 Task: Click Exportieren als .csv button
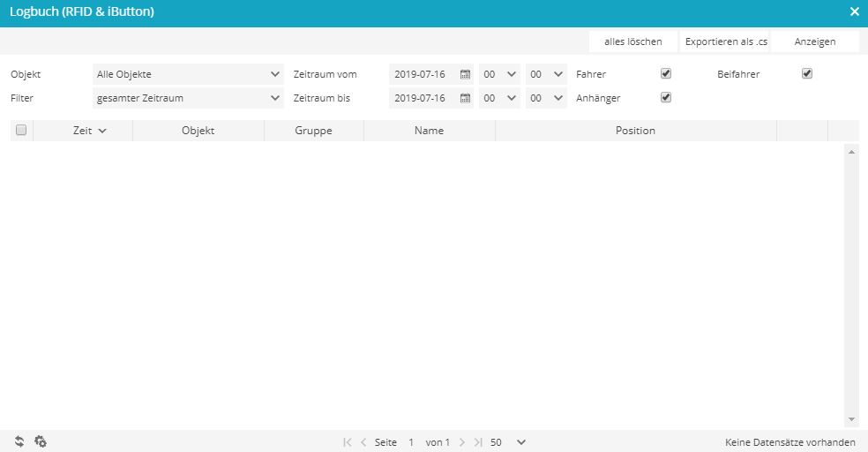point(725,41)
